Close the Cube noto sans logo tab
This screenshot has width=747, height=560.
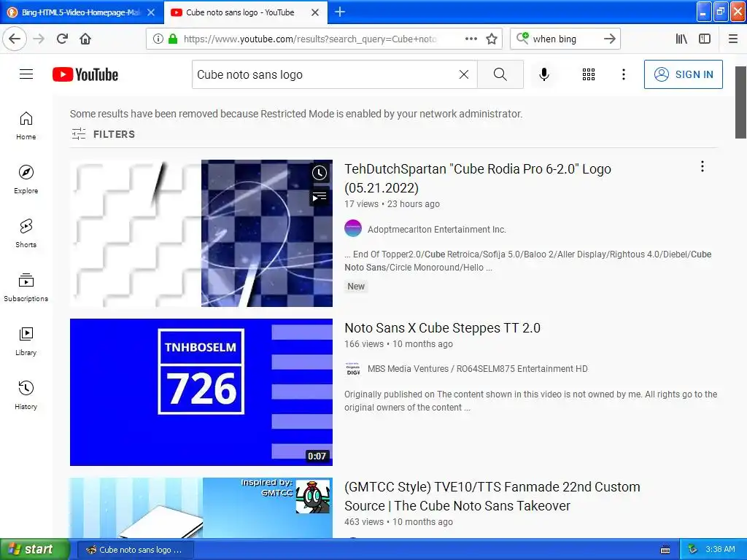click(x=315, y=12)
